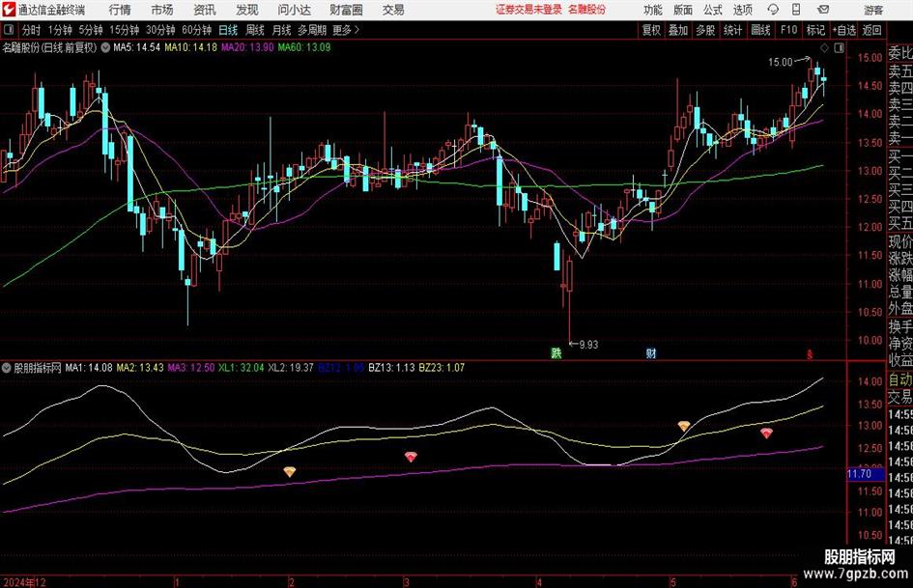Screen dimensions: 913x588
Task: Select the 日线 daily tab
Action: coord(228,30)
